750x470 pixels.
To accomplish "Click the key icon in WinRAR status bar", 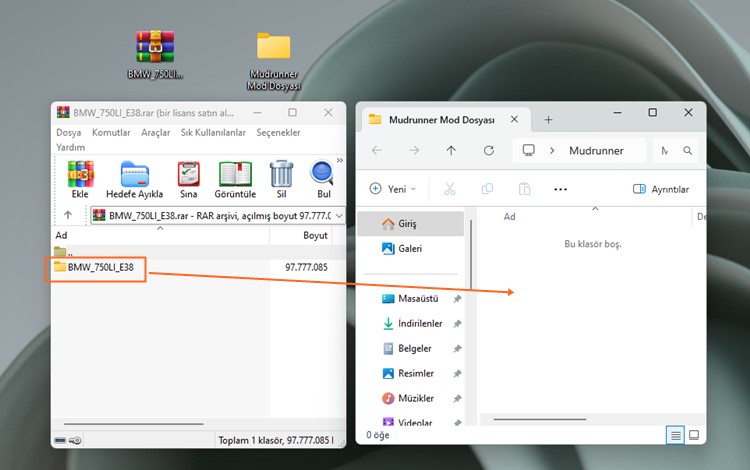I will (75, 440).
